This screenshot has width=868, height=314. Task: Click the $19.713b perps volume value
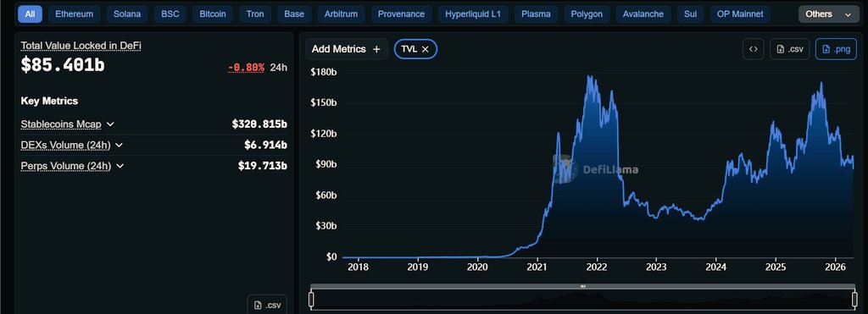tap(263, 166)
